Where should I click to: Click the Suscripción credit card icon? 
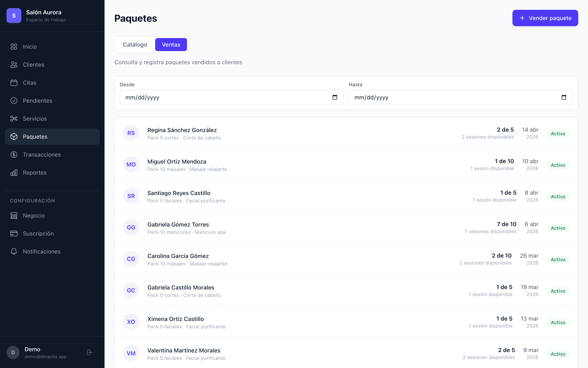click(14, 234)
